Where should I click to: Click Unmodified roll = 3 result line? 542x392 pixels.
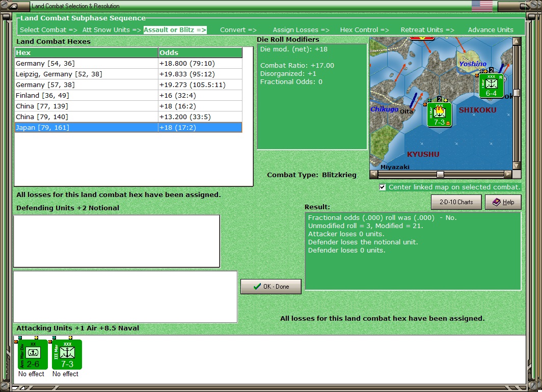coord(365,226)
